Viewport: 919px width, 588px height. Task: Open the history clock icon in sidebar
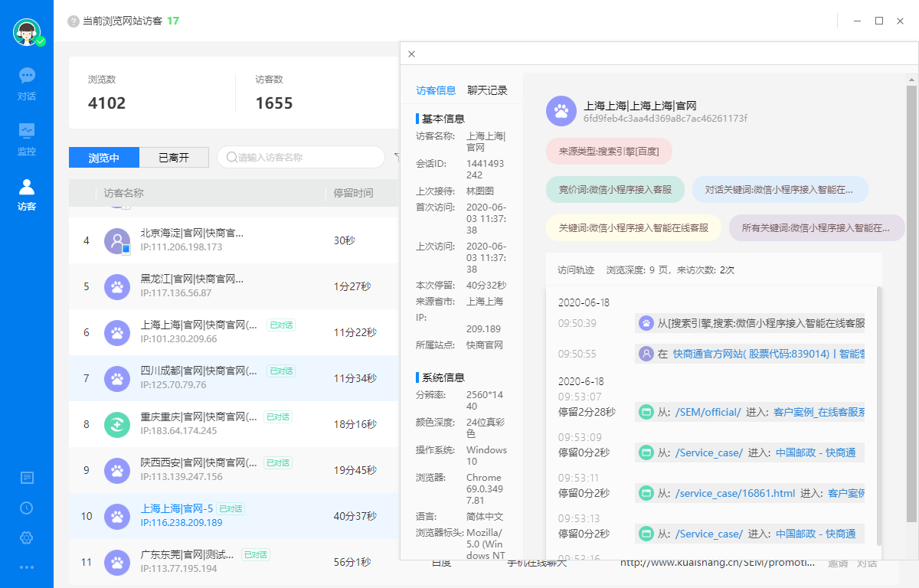[x=27, y=508]
